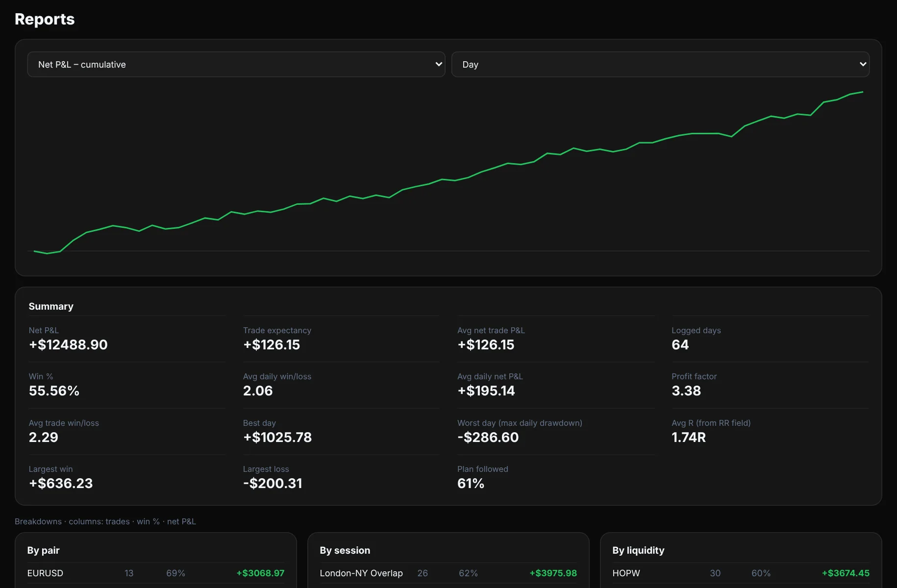Image resolution: width=897 pixels, height=588 pixels.
Task: Click the Best day value +$1025.78
Action: [277, 438]
